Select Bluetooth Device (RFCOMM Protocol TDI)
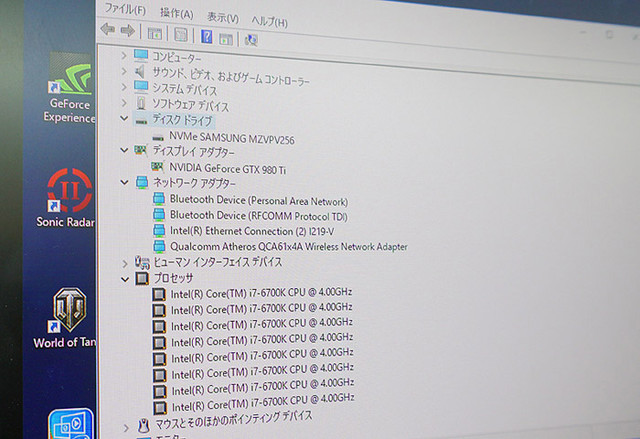640x439 pixels. click(x=258, y=215)
